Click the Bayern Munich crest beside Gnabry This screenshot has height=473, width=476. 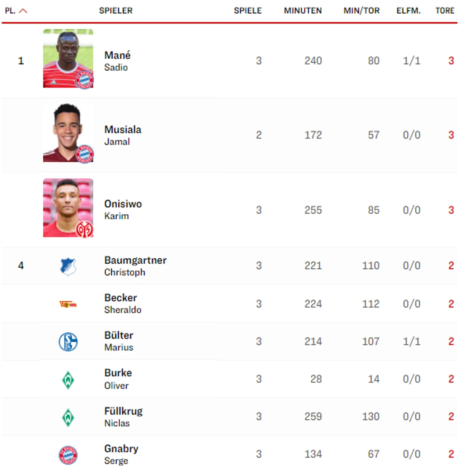coord(68,455)
